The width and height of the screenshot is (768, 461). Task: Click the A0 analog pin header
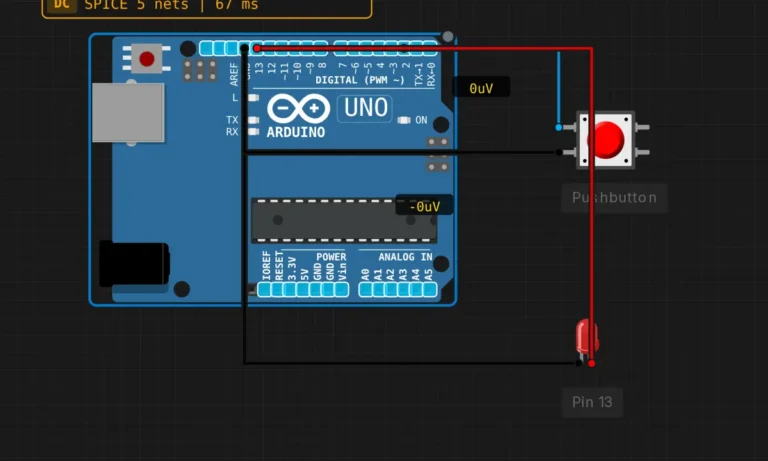[365, 290]
